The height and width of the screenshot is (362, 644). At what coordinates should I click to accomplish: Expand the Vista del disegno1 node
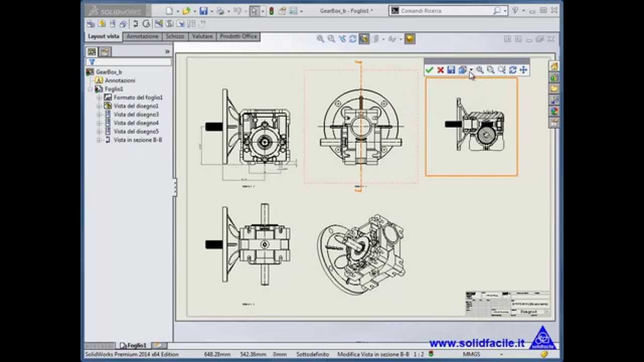coord(99,106)
